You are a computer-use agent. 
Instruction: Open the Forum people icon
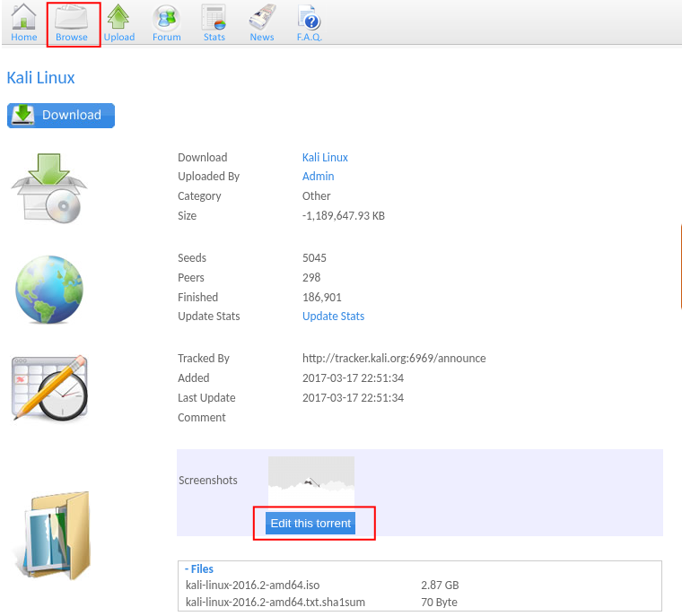click(x=167, y=17)
